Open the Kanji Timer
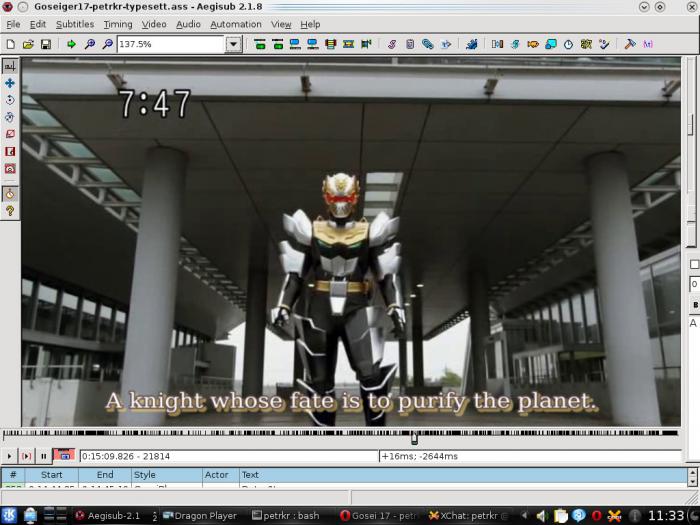 586,44
